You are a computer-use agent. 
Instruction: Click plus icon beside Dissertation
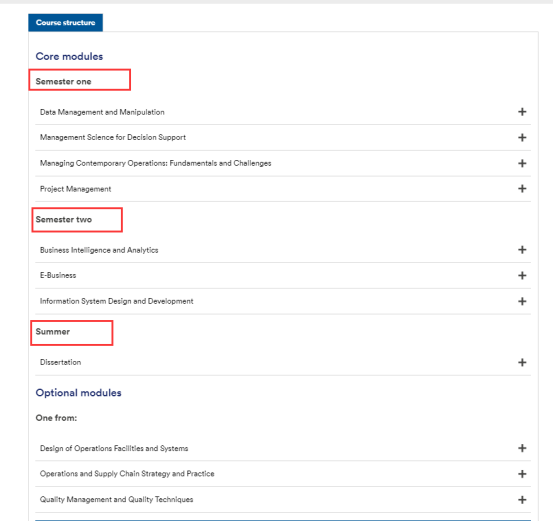coord(522,362)
